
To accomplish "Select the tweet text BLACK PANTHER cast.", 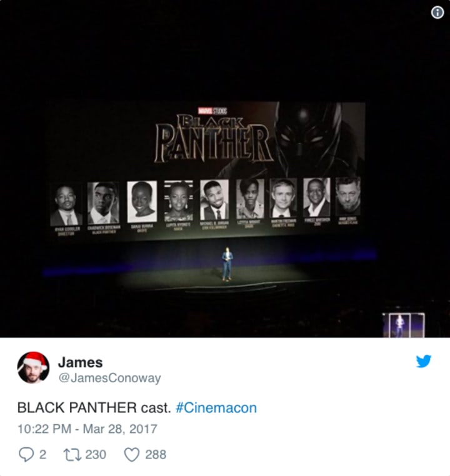I will 94,407.
